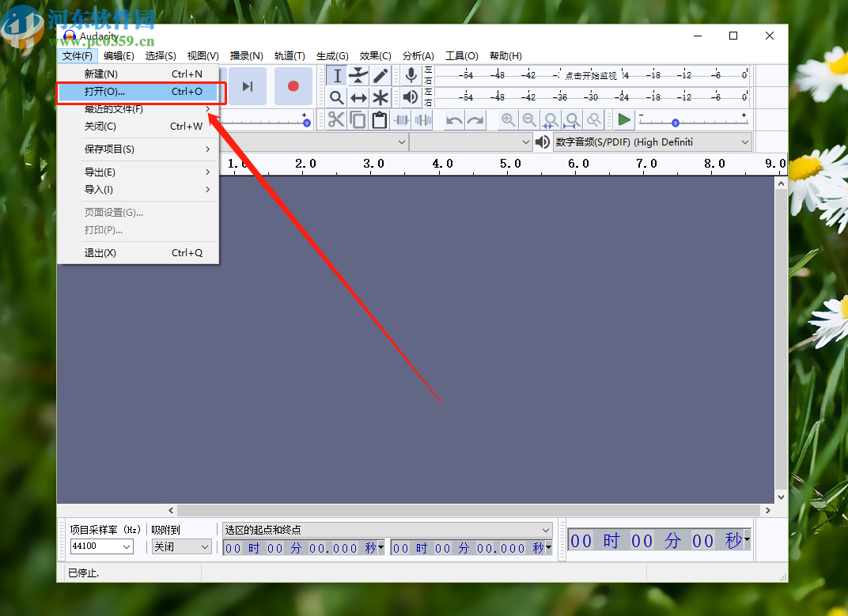Viewport: 848px width, 616px height.
Task: Click the play-at-speed slider handle
Action: click(x=676, y=123)
